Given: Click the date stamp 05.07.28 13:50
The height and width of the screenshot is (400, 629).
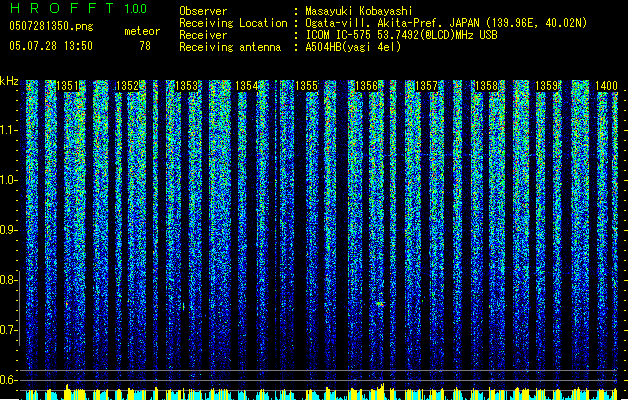Looking at the screenshot, I should click(x=51, y=46).
